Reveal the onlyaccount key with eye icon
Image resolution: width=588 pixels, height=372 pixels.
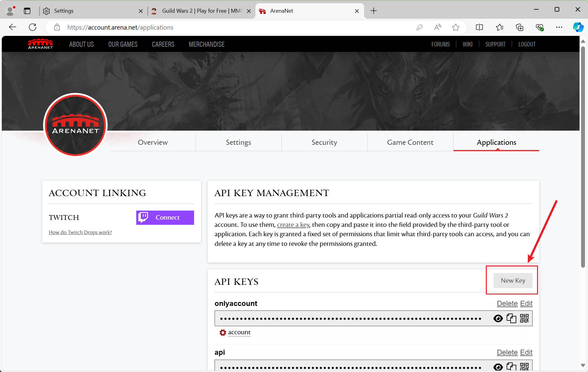[498, 319]
